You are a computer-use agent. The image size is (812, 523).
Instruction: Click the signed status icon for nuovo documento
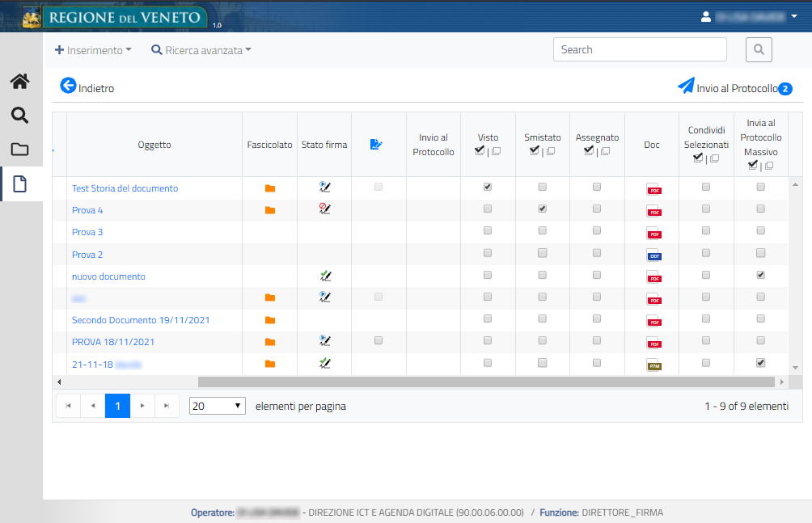[324, 276]
